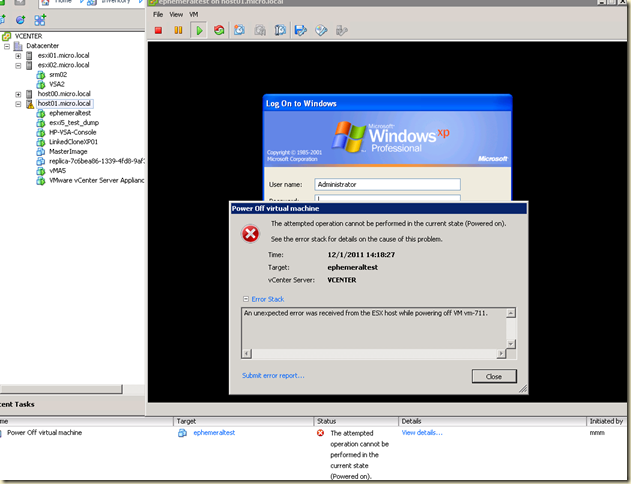631x484 pixels.
Task: Click the Take Snapshot toolbar icon
Action: 239,30
